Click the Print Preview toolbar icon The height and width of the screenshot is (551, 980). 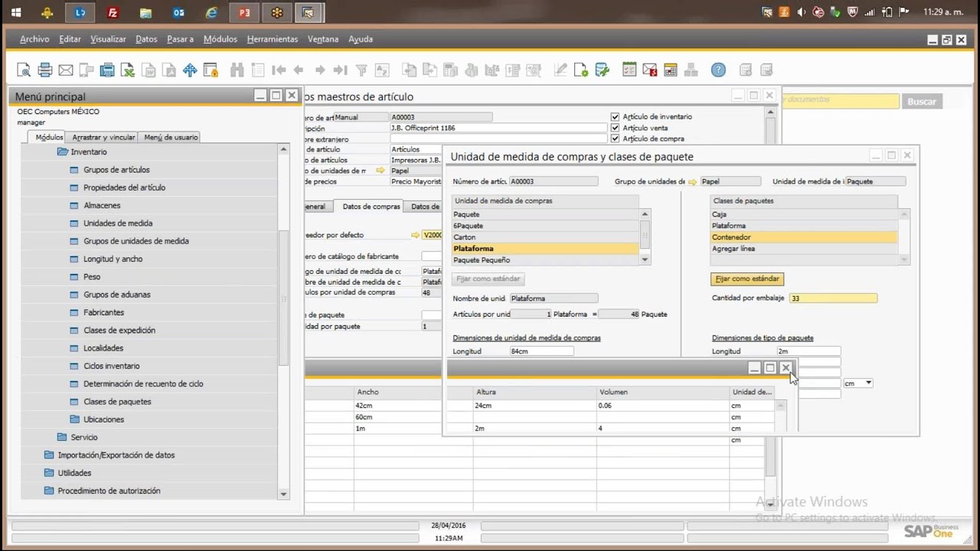click(x=24, y=70)
